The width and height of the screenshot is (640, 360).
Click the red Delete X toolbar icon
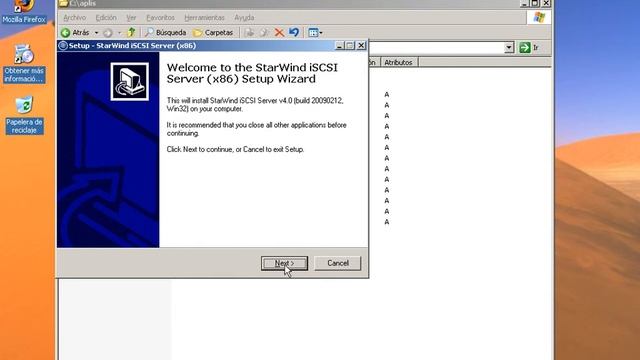[x=279, y=33]
